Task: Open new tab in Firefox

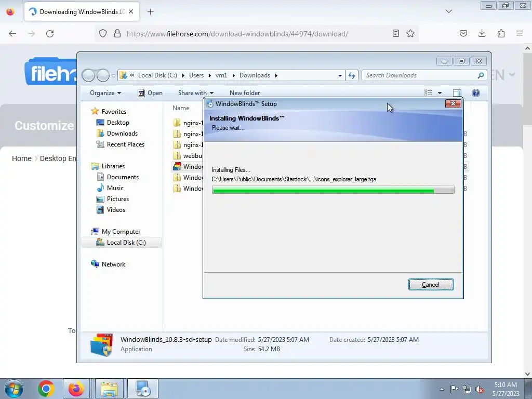Action: click(x=150, y=12)
